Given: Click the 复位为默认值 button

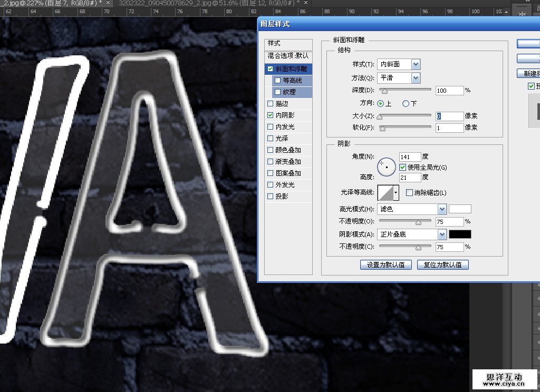Looking at the screenshot, I should coord(442,265).
